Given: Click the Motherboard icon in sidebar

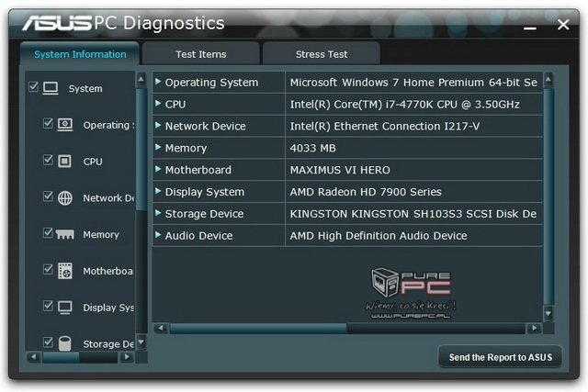Looking at the screenshot, I should (x=65, y=271).
